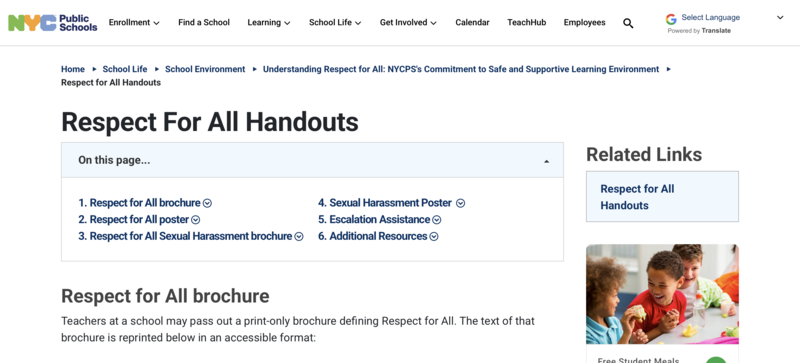The image size is (800, 363).
Task: Click the Respect for All brochure heading
Action: [x=165, y=296]
